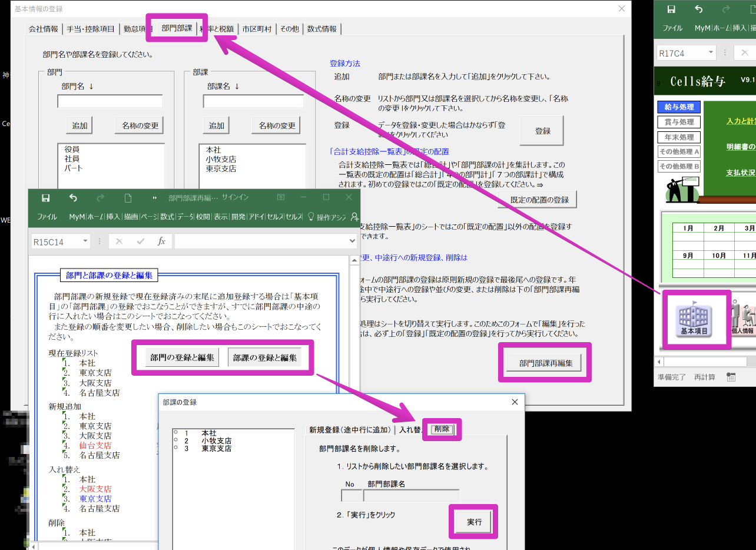Open ファイル menu in 部門部課再編 window
This screenshot has width=756, height=550.
click(x=47, y=217)
